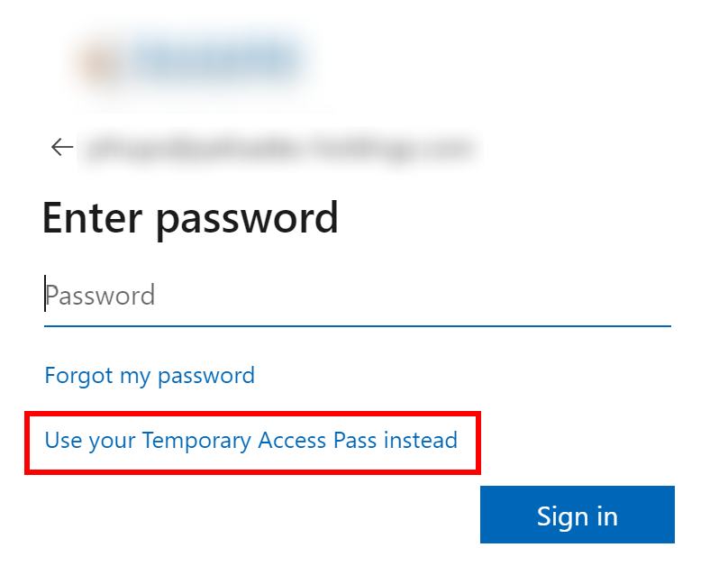This screenshot has width=728, height=575.
Task: Place the cursor inside the empty Password box
Action: [x=358, y=296]
